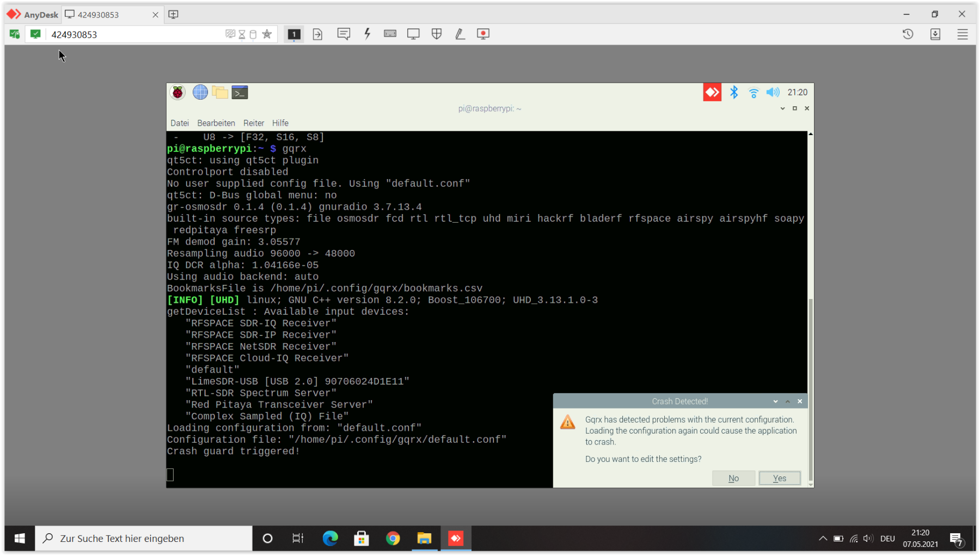Open the AnyDesk chat icon

point(344,34)
